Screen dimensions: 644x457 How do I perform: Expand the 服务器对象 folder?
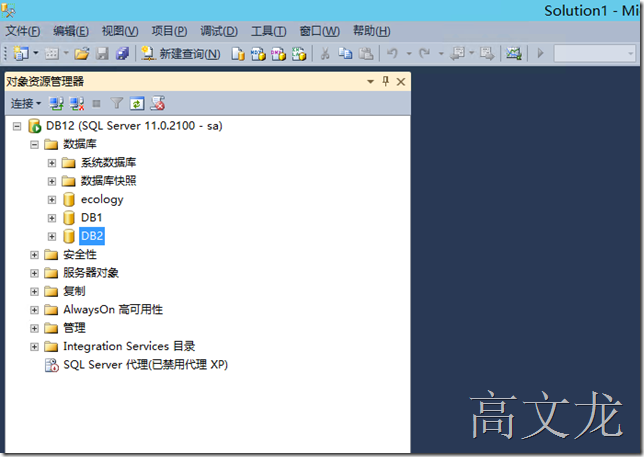click(x=34, y=273)
